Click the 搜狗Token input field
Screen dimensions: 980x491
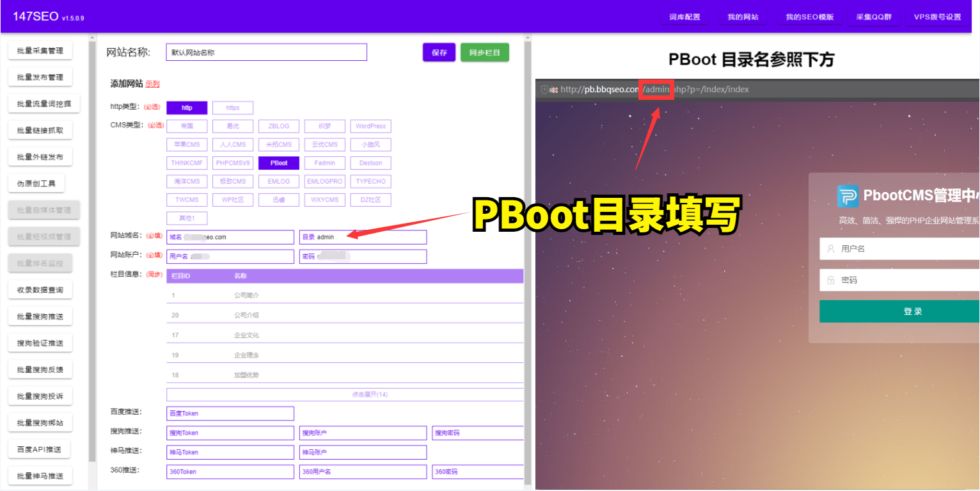(230, 433)
